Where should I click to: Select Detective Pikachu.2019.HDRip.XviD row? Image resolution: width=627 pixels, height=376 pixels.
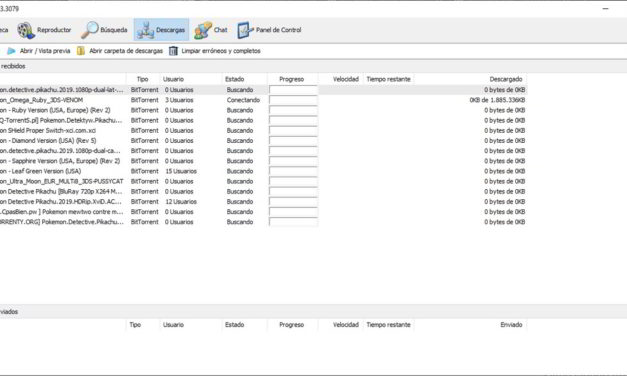[x=263, y=202]
